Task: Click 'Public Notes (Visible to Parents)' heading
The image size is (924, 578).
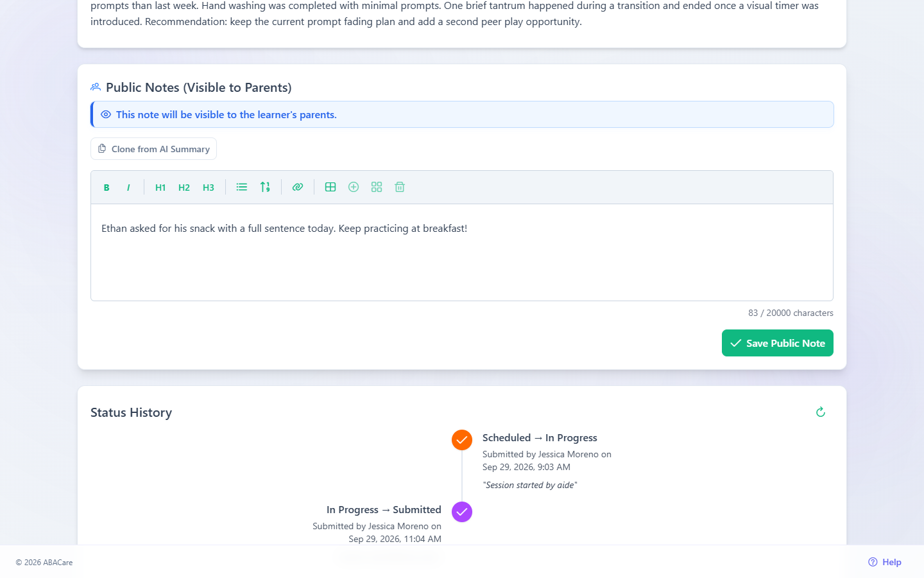Action: pos(199,87)
